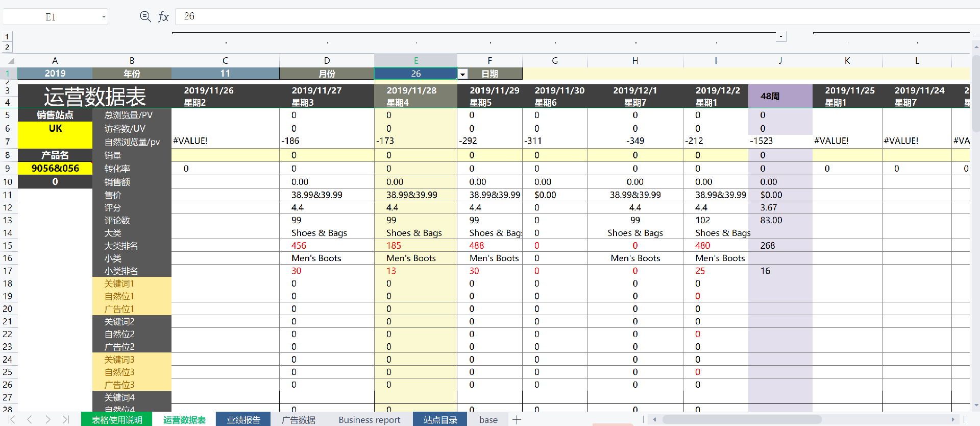The width and height of the screenshot is (980, 426).
Task: Click outline level 1 button
Action: [x=7, y=37]
